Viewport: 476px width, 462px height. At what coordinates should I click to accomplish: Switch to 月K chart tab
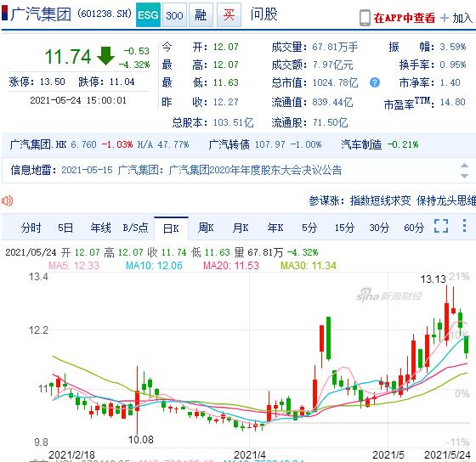coord(241,228)
